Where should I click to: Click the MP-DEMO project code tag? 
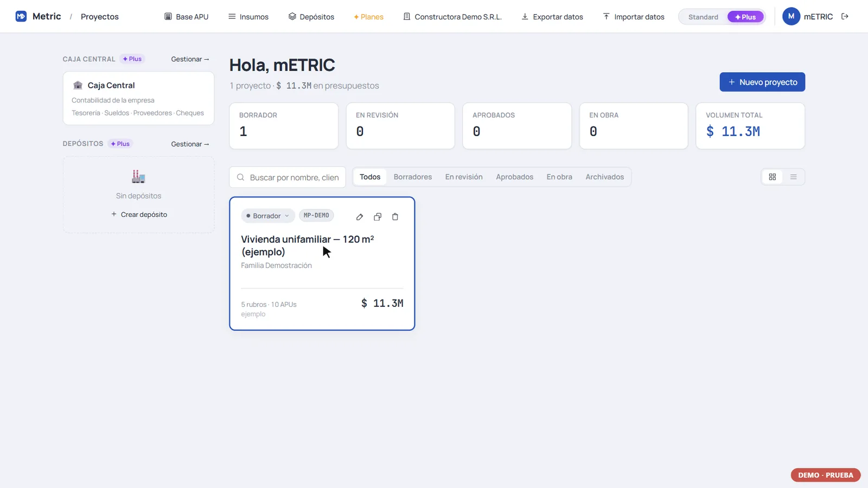pos(316,216)
